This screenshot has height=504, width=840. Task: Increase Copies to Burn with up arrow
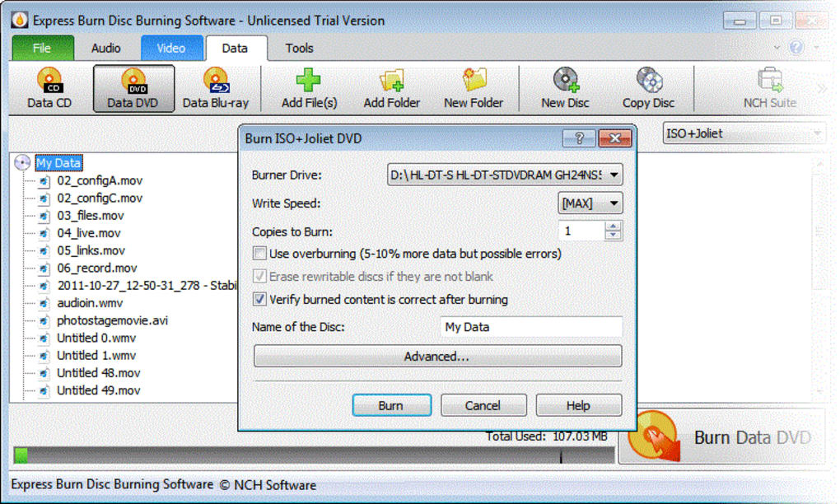coord(614,226)
